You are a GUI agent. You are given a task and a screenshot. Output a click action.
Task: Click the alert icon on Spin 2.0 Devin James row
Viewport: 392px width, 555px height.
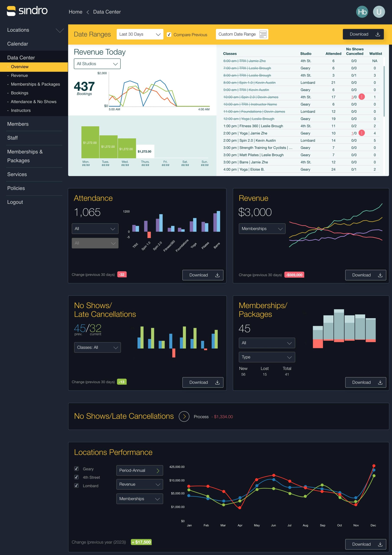pyautogui.click(x=361, y=97)
